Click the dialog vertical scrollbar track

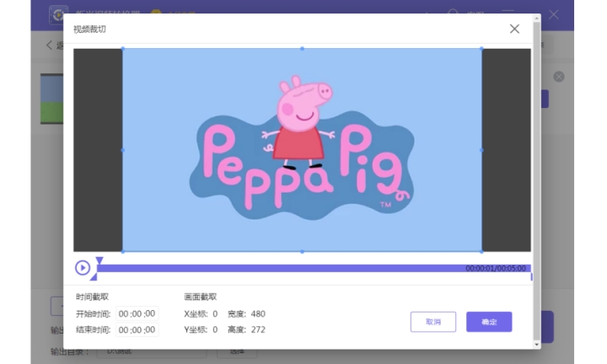[x=536, y=181]
